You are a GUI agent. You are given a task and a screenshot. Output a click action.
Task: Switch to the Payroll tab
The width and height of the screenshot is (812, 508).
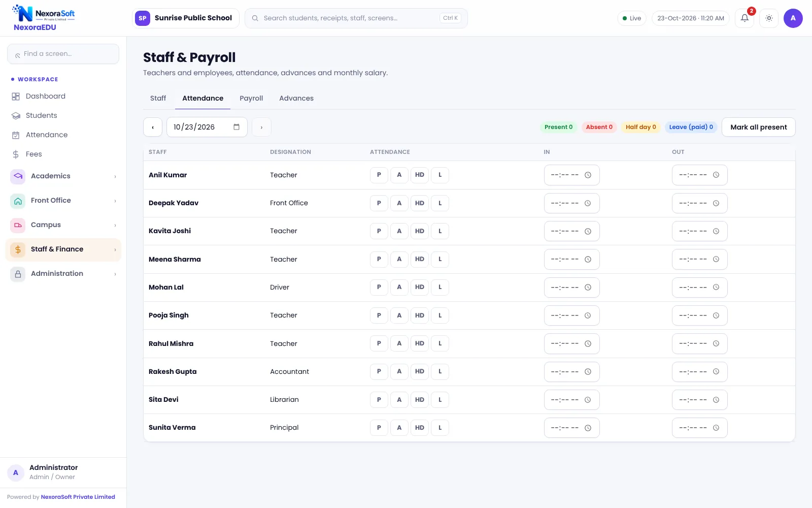[x=251, y=99]
